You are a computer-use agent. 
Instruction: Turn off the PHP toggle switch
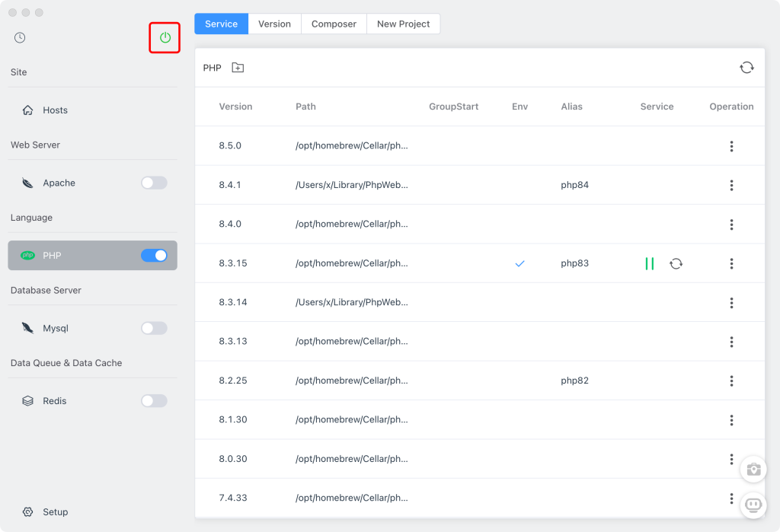pyautogui.click(x=154, y=256)
